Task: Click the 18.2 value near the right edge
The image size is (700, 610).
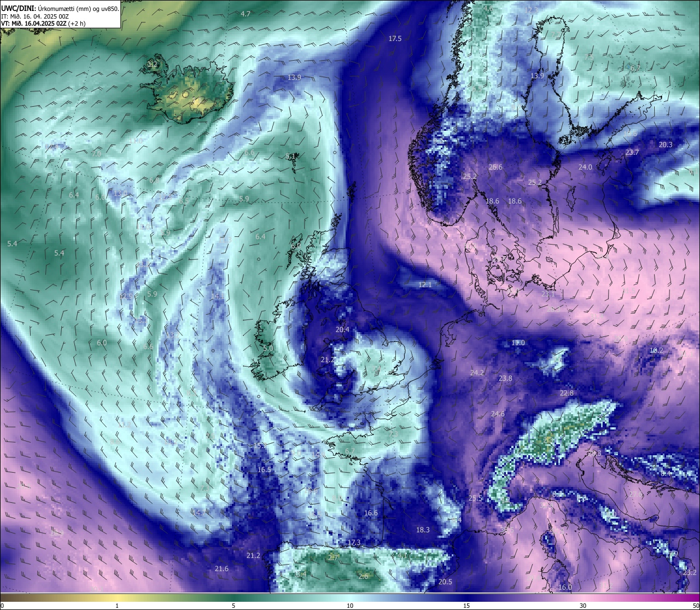Action: click(x=656, y=350)
